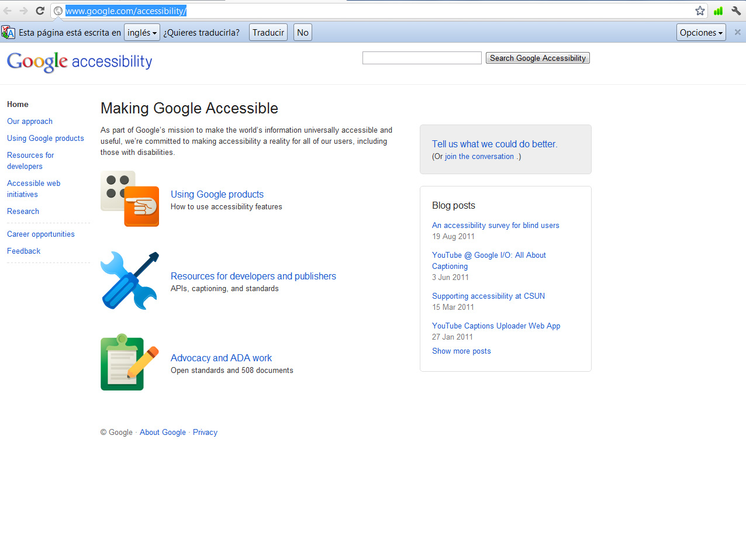The height and width of the screenshot is (560, 746).
Task: Open Supporting accessibility at CSUN post
Action: [x=488, y=296]
